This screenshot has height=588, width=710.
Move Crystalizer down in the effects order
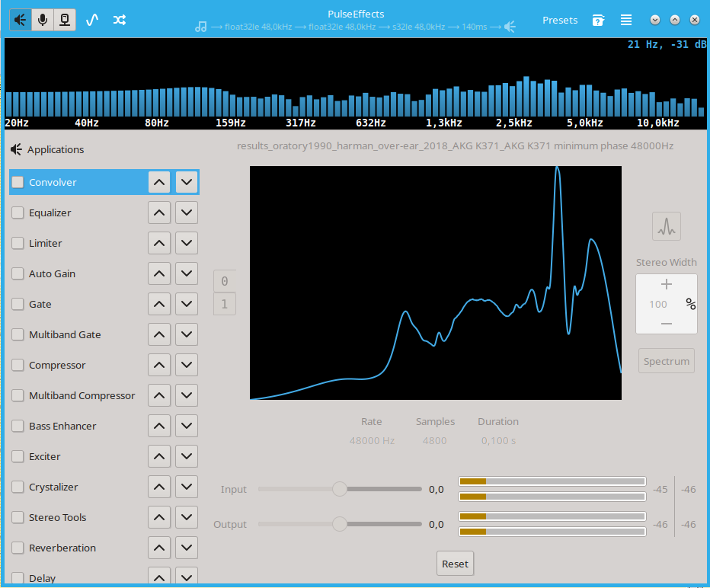(187, 487)
